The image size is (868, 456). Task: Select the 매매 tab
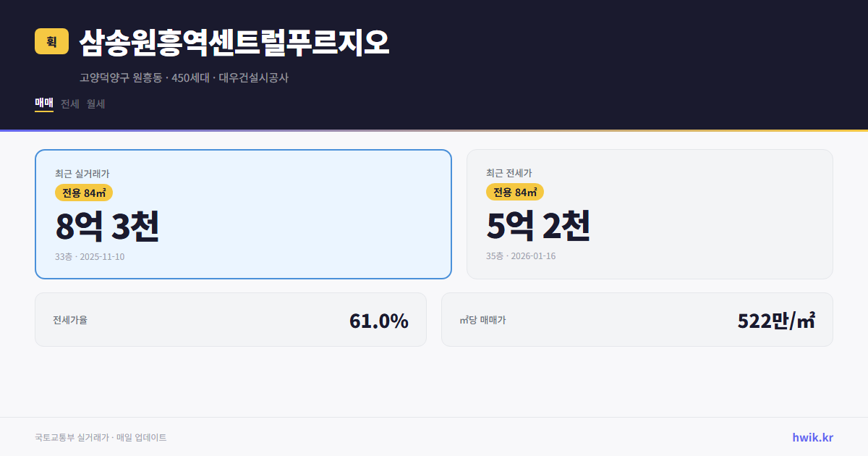[x=43, y=104]
